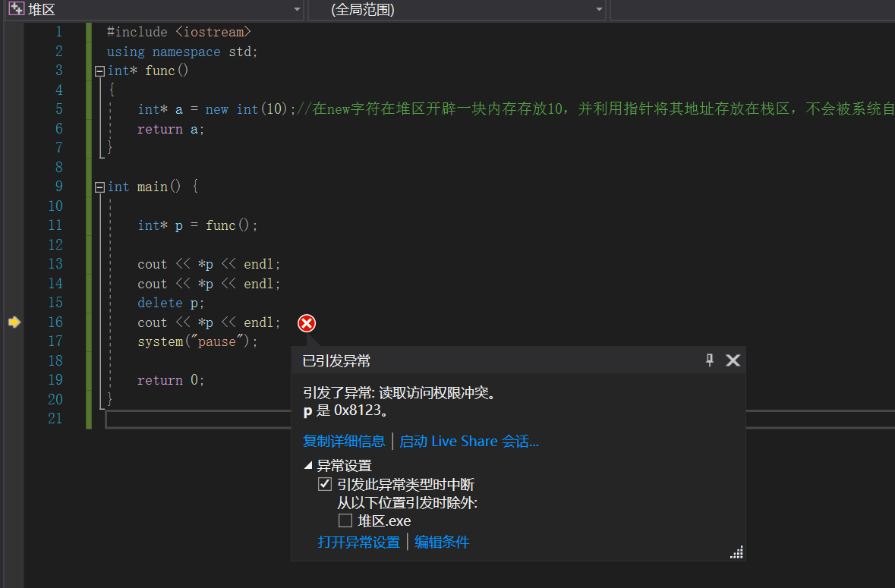Click the yellow current-statement arrow
895x588 pixels.
[x=14, y=322]
